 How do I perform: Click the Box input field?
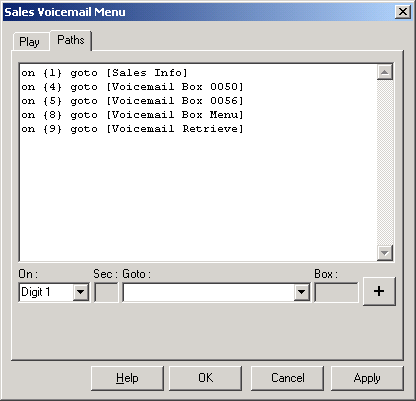click(336, 292)
